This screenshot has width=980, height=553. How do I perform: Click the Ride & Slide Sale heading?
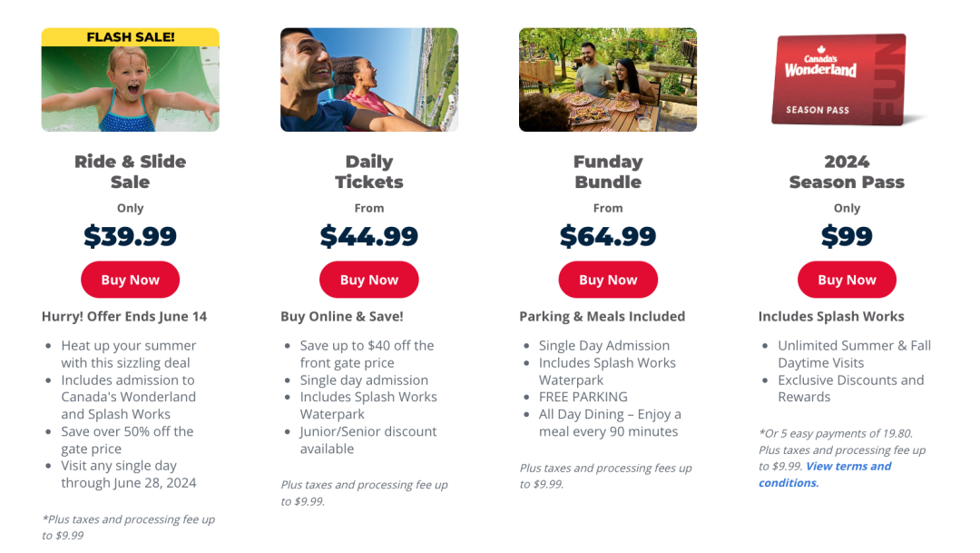130,172
